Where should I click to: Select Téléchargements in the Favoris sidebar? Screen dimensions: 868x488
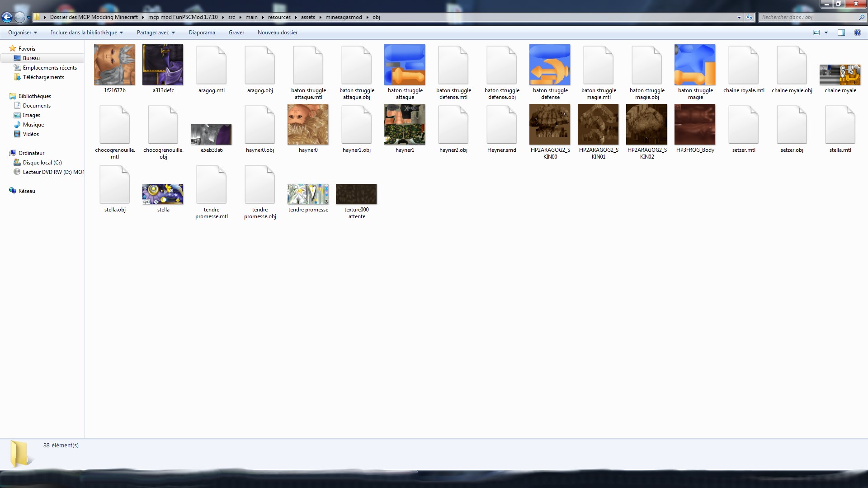tap(43, 77)
